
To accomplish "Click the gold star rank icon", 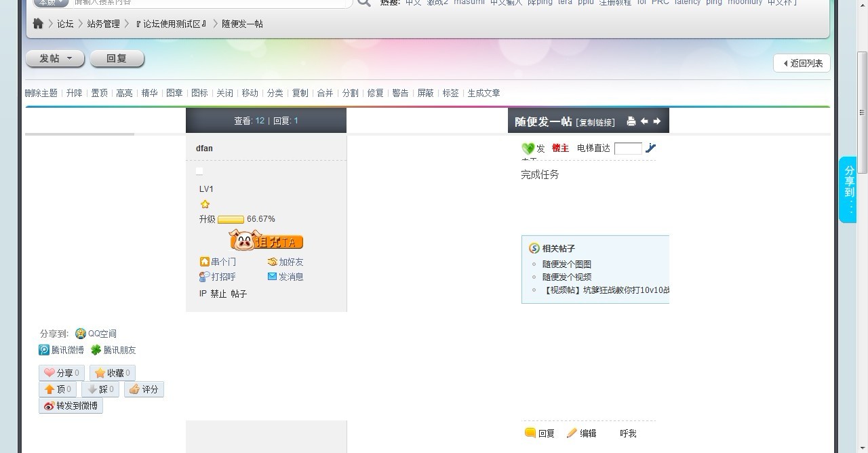I will coord(205,204).
